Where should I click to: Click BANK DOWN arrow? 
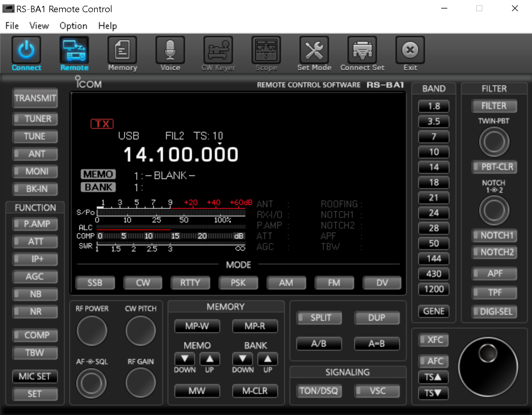(x=243, y=359)
